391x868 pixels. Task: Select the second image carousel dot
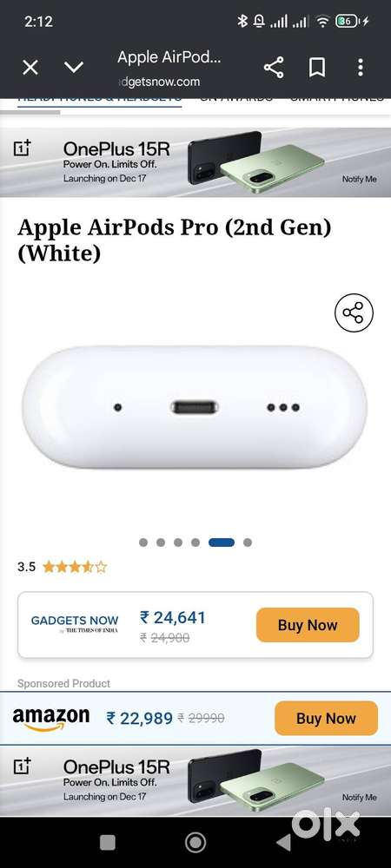click(161, 542)
